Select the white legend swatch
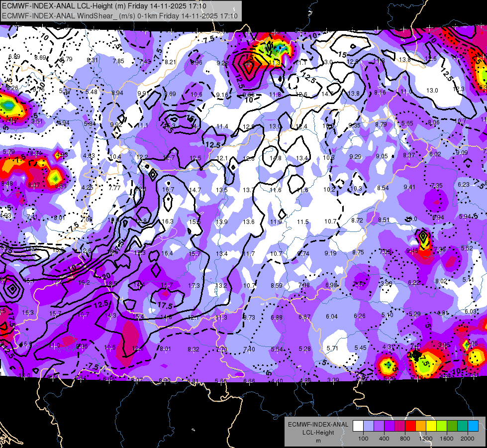Image resolution: width=487 pixels, height=448 pixels. click(x=358, y=426)
